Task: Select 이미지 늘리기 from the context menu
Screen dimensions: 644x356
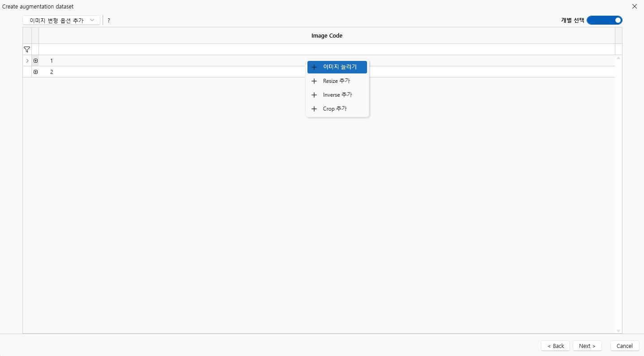Action: click(x=339, y=67)
